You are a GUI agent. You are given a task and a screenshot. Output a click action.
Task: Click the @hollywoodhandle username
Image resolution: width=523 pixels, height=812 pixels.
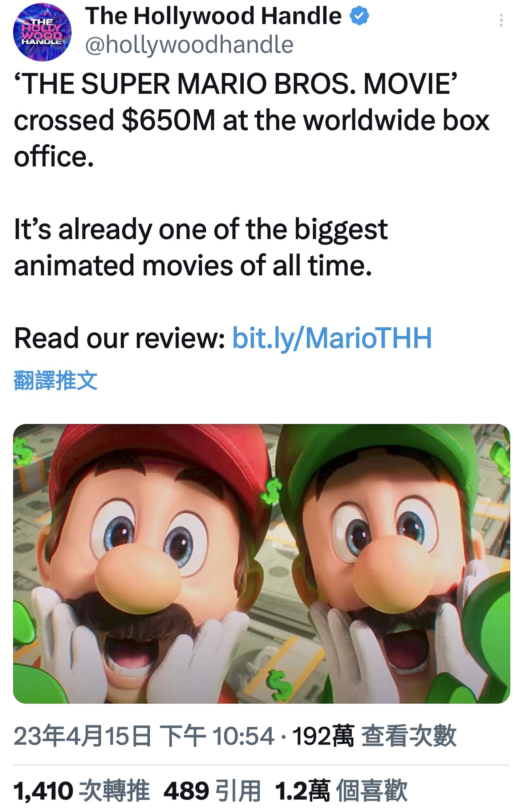189,45
